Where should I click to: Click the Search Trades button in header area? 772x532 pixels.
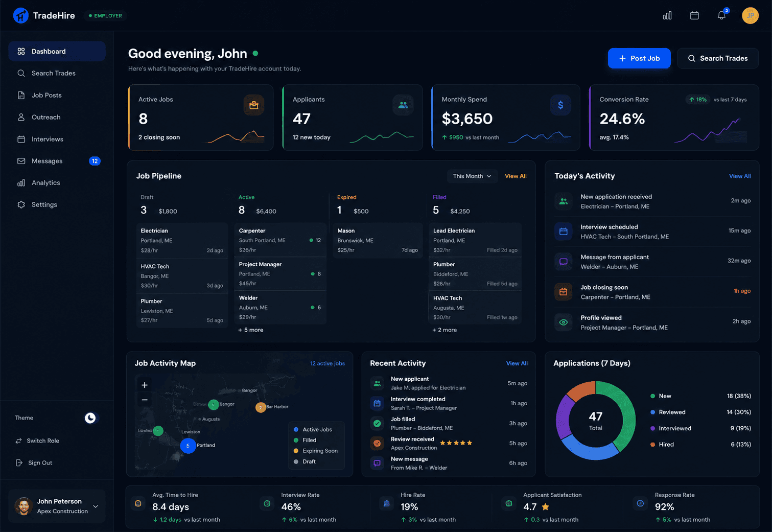tap(718, 58)
